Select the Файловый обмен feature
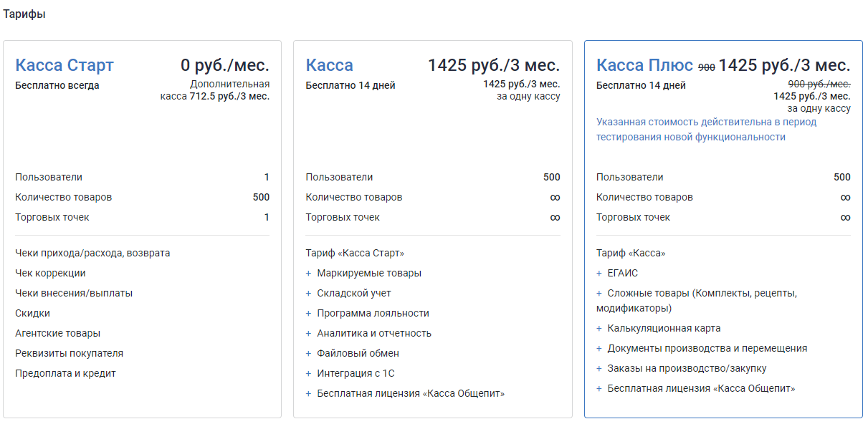Viewport: 868px width, 424px height. coord(358,353)
